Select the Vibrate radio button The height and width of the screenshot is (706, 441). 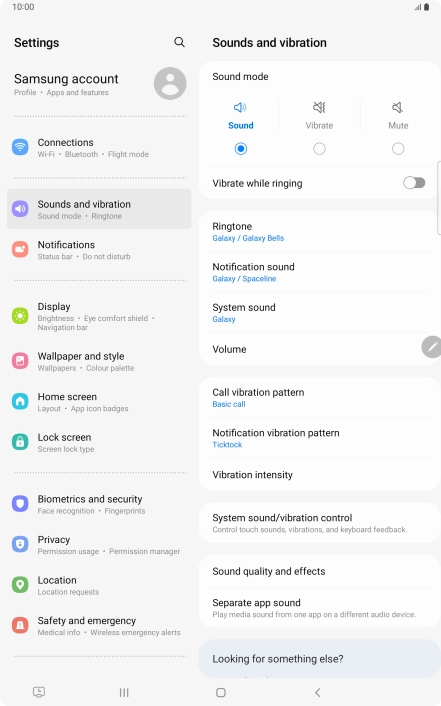click(x=319, y=149)
